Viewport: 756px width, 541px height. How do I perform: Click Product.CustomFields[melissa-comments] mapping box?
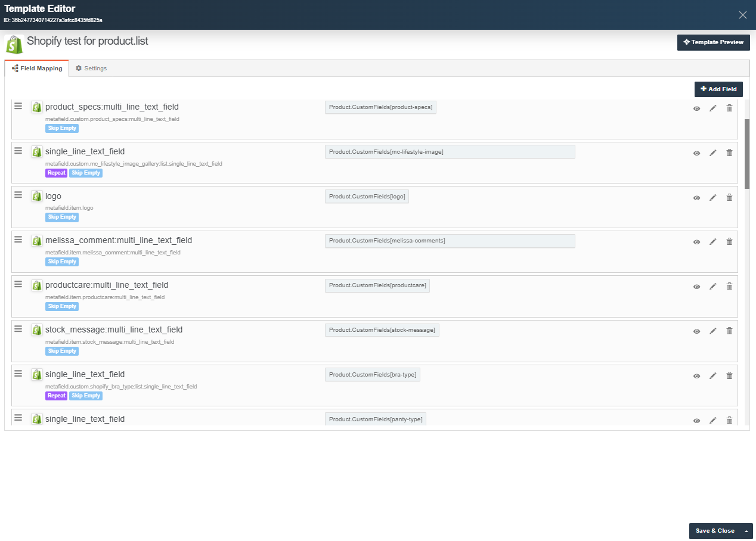[450, 241]
